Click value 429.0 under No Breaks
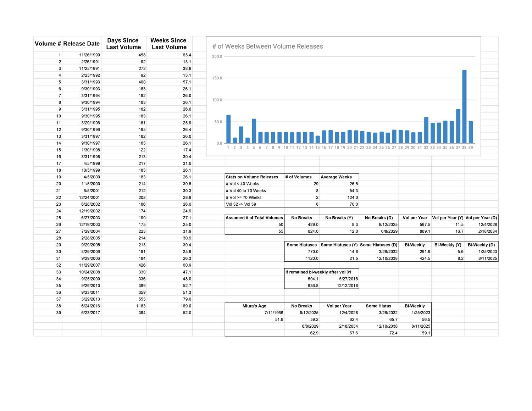This screenshot has width=532, height=411. pyautogui.click(x=302, y=224)
